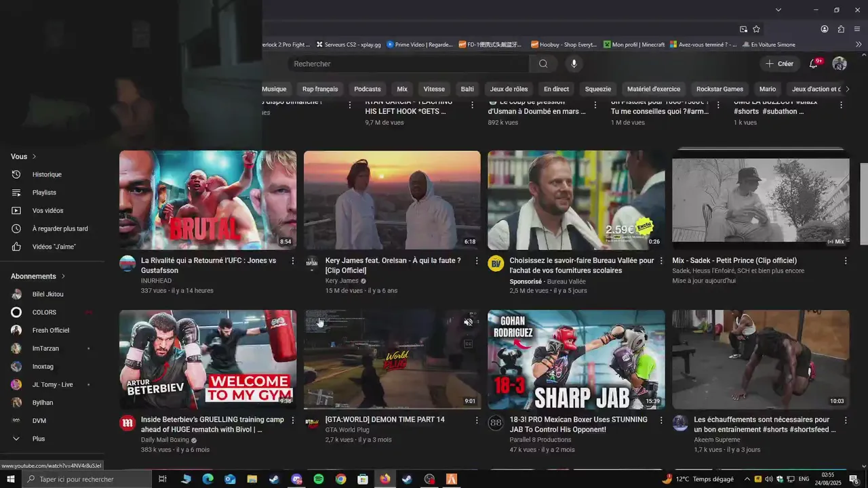Open the GTA World Plug channel avatar

pos(312,423)
